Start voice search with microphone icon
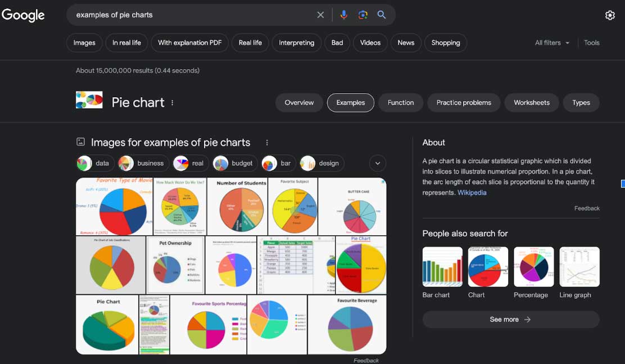Viewport: 625px width, 364px height. click(x=343, y=15)
